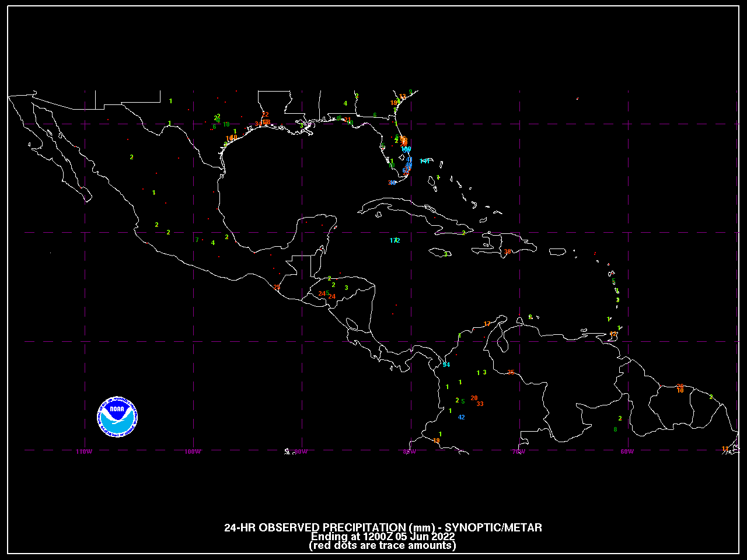The width and height of the screenshot is (747, 560).
Task: Click the NOAA logo emblem
Action: [117, 416]
